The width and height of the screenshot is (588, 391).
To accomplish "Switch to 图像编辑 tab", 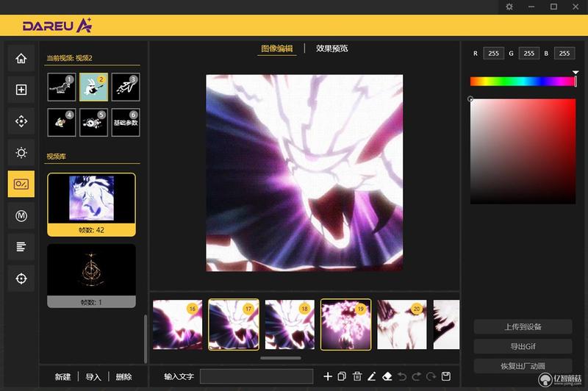I will [277, 49].
